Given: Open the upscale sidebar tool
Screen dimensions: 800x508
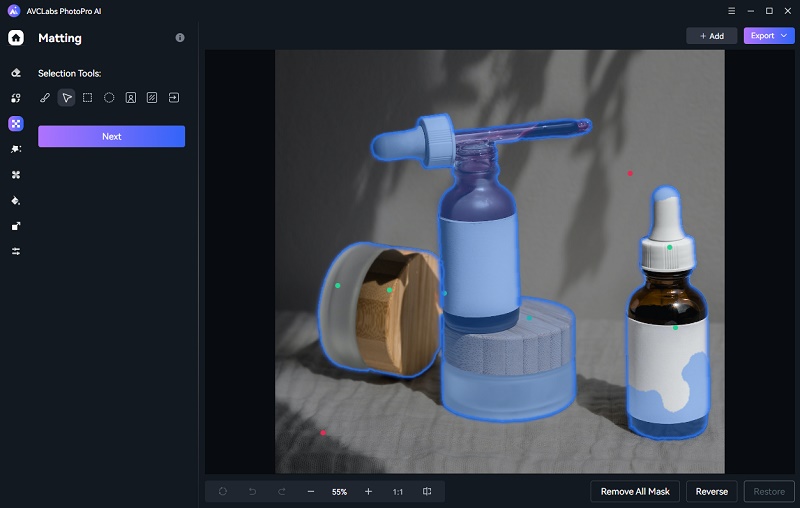Looking at the screenshot, I should [16, 226].
